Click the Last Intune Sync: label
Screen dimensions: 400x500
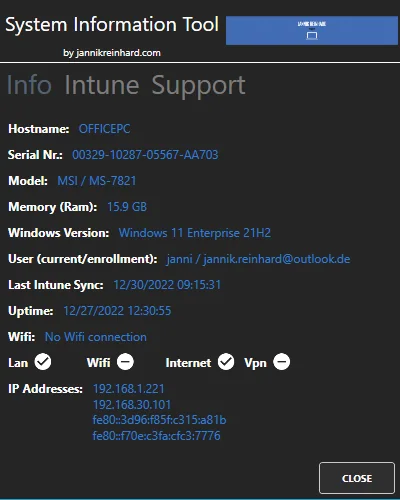pos(56,285)
